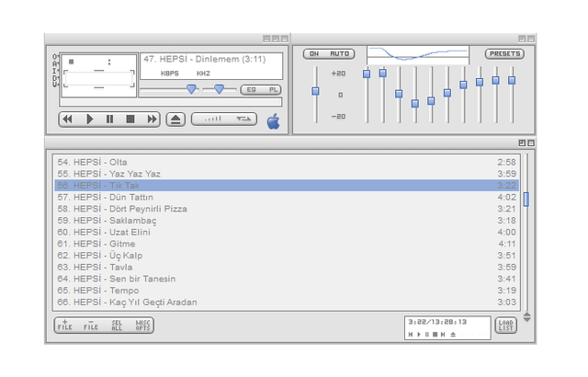The image size is (588, 377).
Task: Click the playlist scrollbar thumb
Action: click(x=526, y=200)
